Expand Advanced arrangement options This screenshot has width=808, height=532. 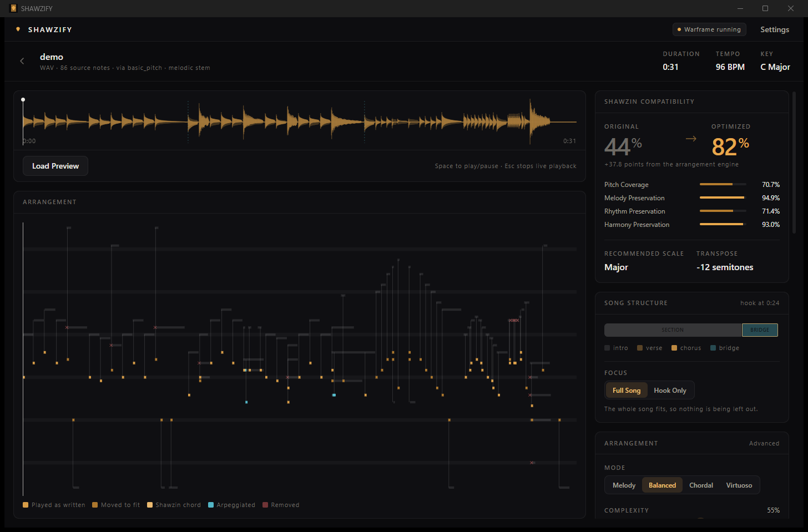tap(764, 443)
